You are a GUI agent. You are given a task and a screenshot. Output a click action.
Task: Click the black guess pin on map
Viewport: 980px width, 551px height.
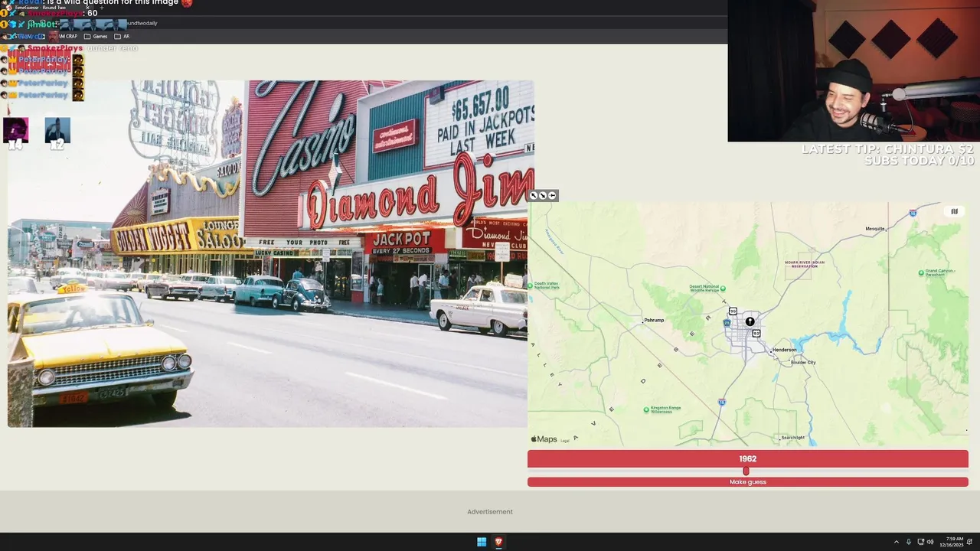[x=750, y=321]
